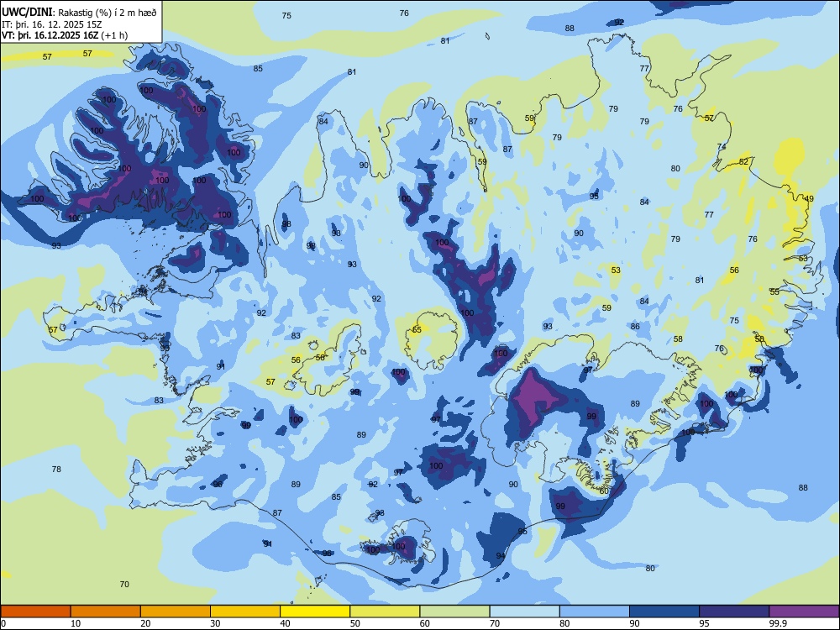Click the legend tick label '0'
Viewport: 840px width, 630px height.
pos(3,623)
